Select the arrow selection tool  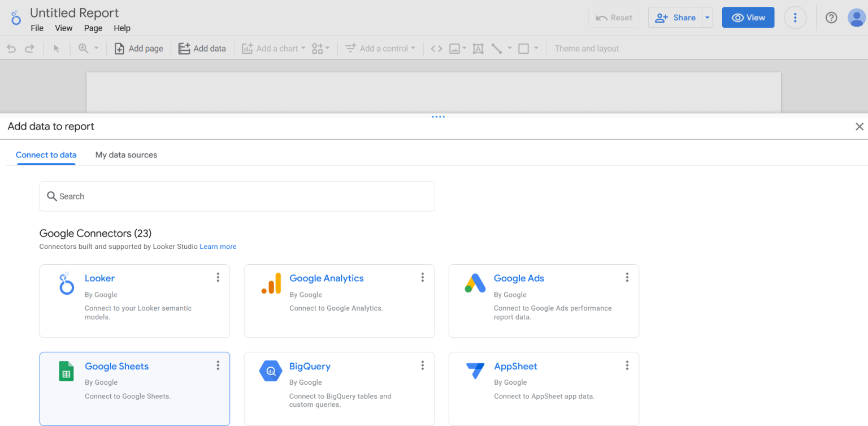point(56,48)
